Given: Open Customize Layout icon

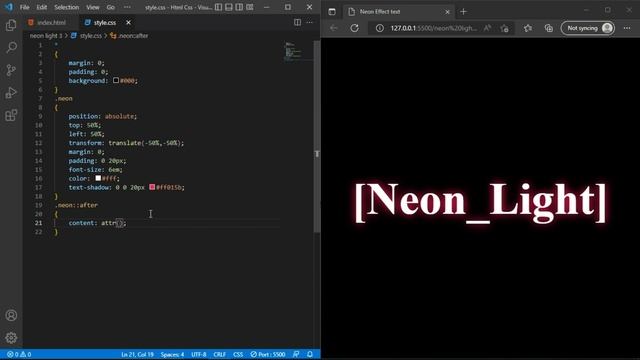Looking at the screenshot, I should pyautogui.click(x=250, y=7).
